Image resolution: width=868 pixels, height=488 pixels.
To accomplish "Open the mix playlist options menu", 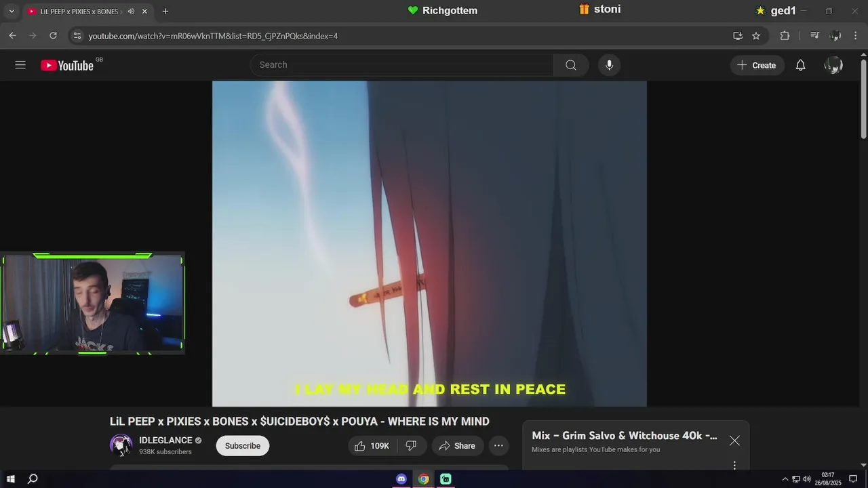I will pyautogui.click(x=734, y=465).
